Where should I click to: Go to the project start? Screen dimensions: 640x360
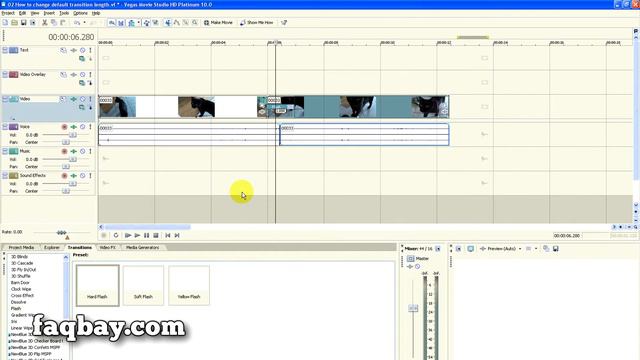(168, 236)
